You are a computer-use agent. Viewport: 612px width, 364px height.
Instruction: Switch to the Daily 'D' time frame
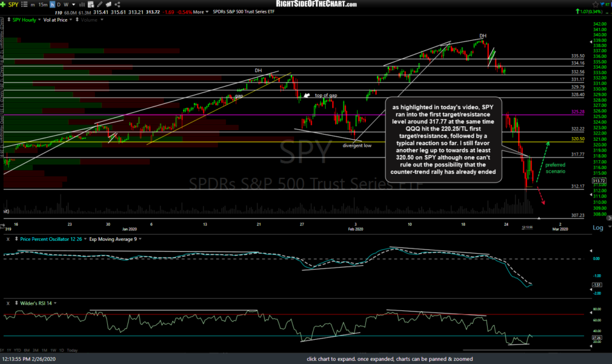[59, 4]
